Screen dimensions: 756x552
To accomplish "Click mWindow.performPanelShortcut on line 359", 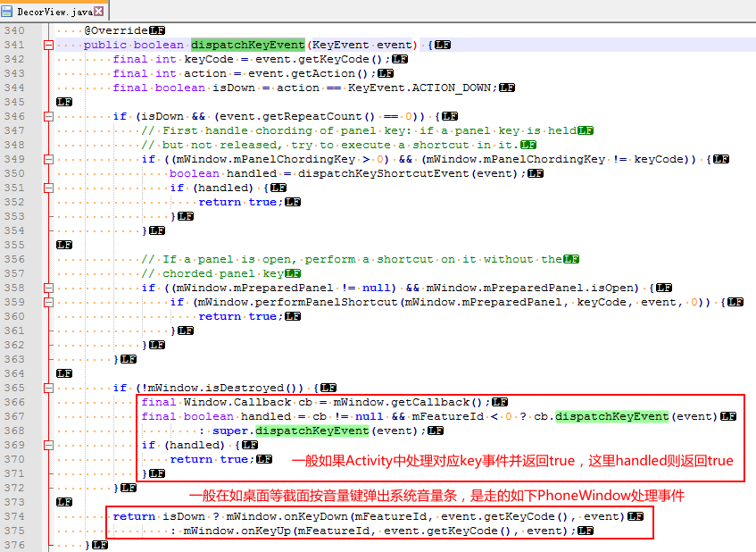I will click(x=298, y=302).
